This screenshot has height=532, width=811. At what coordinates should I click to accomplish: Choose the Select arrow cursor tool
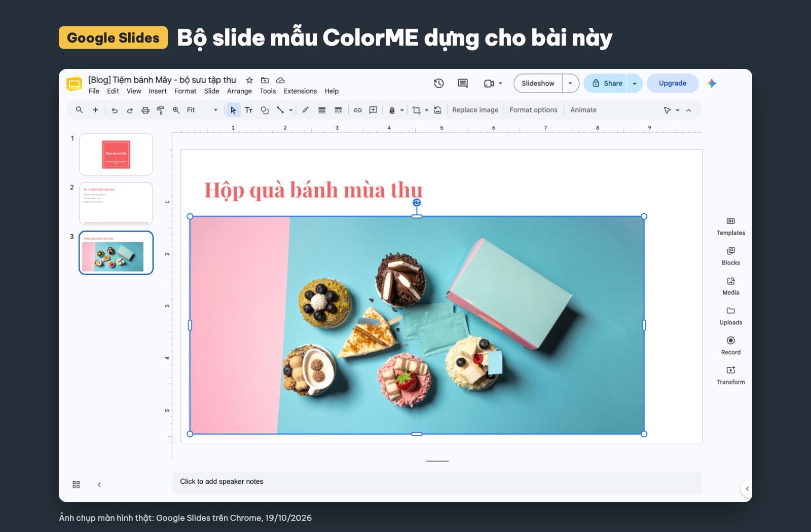pos(233,110)
